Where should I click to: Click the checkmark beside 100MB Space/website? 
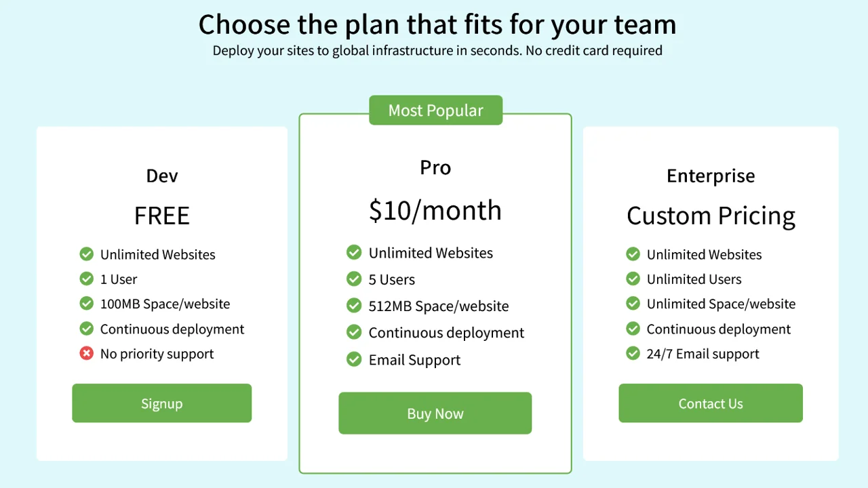86,304
